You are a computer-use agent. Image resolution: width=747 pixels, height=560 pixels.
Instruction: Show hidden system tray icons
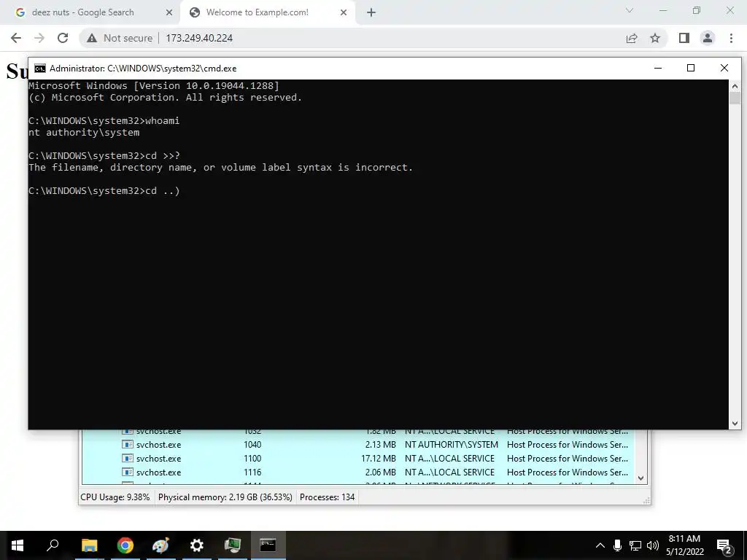pos(600,545)
